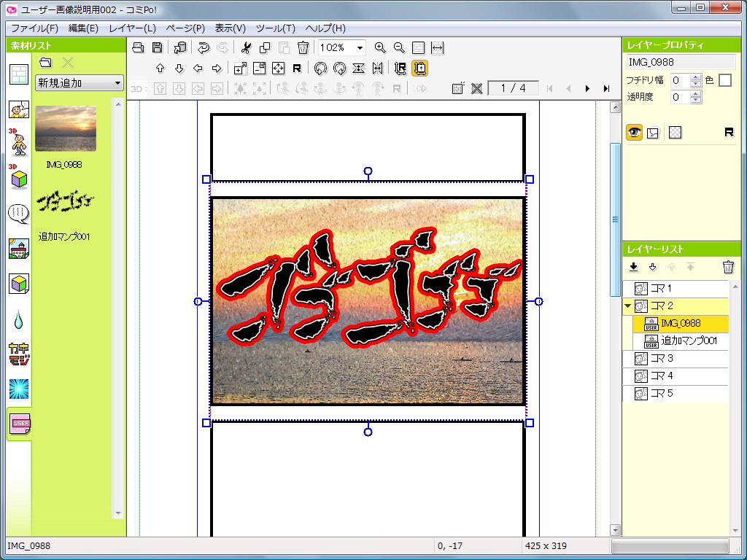Select the USER image category at sidebar bottom
747x560 pixels.
point(19,423)
